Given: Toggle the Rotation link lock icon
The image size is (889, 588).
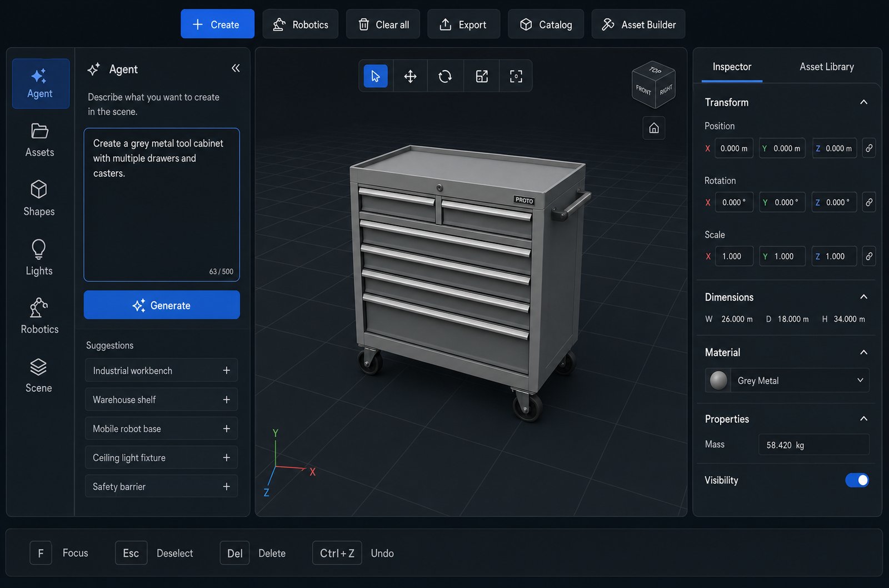Looking at the screenshot, I should click(x=869, y=202).
